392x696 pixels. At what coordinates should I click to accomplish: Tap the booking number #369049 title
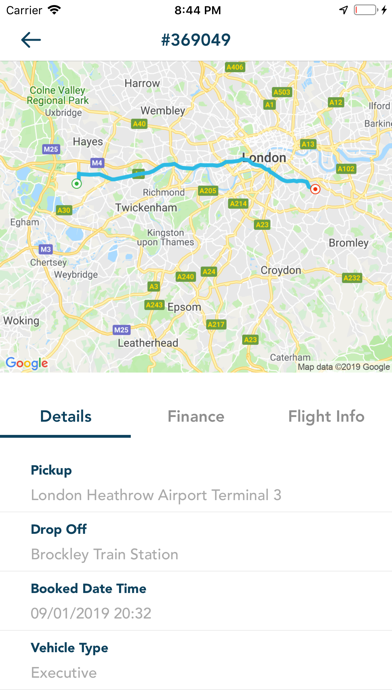[x=196, y=40]
